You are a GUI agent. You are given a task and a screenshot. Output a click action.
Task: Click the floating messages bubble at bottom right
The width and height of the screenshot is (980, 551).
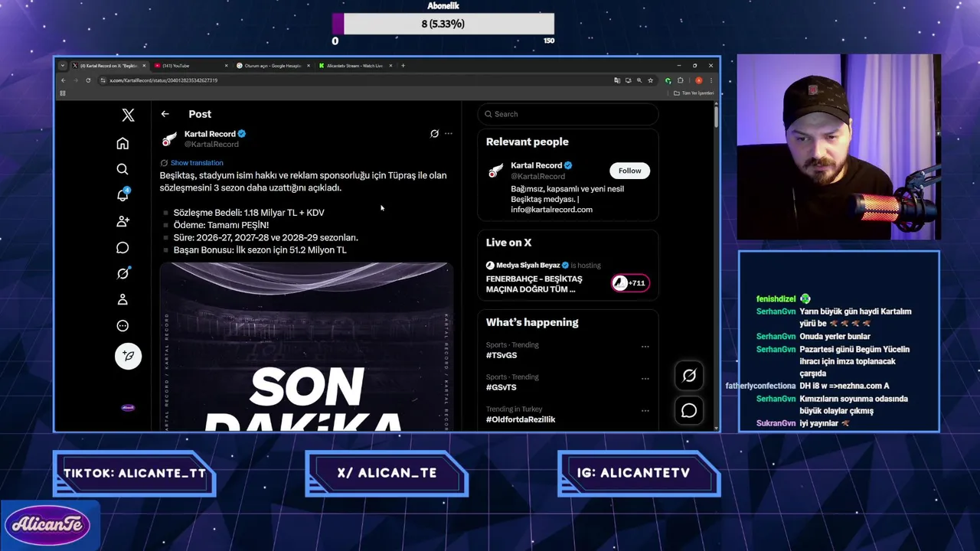pyautogui.click(x=689, y=411)
